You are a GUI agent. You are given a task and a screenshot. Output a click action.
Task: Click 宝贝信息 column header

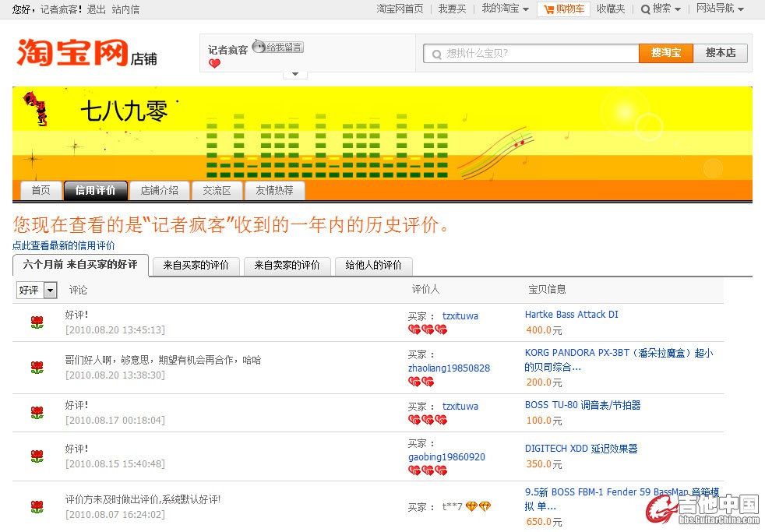[547, 290]
